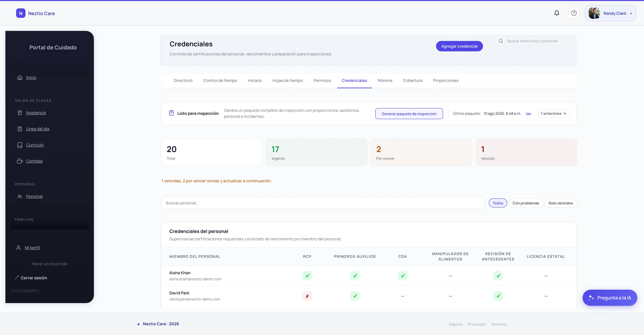Image resolution: width=644 pixels, height=335 pixels.
Task: Click the Currículo book icon
Action: (x=20, y=145)
